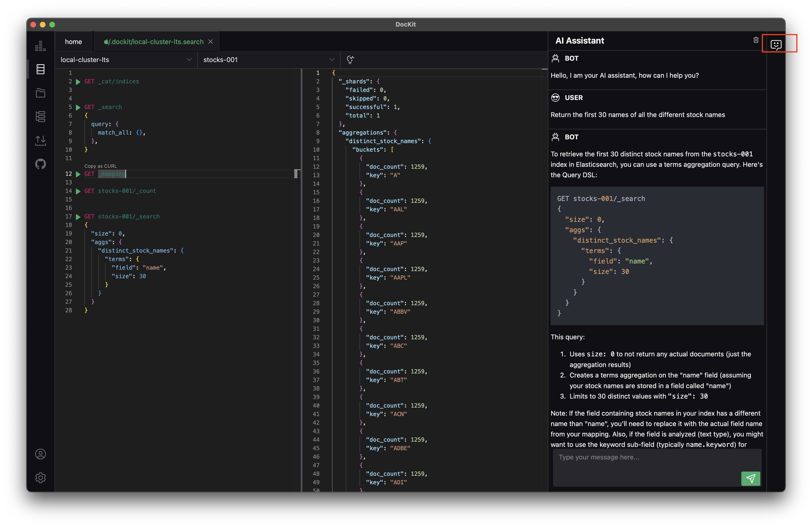Click the sparkle AI icon above the editor
Viewport: 812px width, 527px height.
(x=351, y=60)
